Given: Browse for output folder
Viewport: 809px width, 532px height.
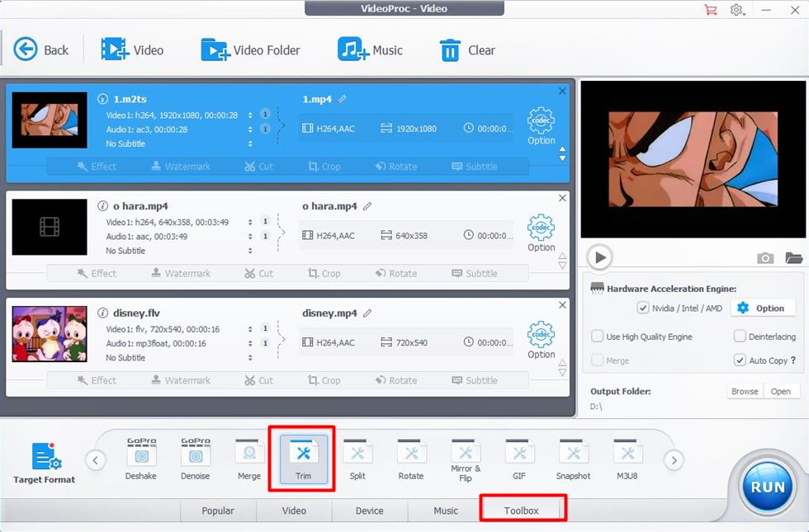Looking at the screenshot, I should [745, 391].
